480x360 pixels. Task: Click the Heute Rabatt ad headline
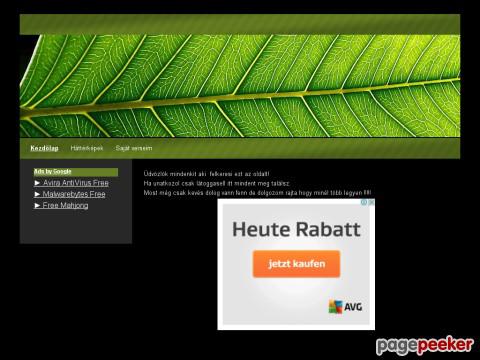point(296,229)
